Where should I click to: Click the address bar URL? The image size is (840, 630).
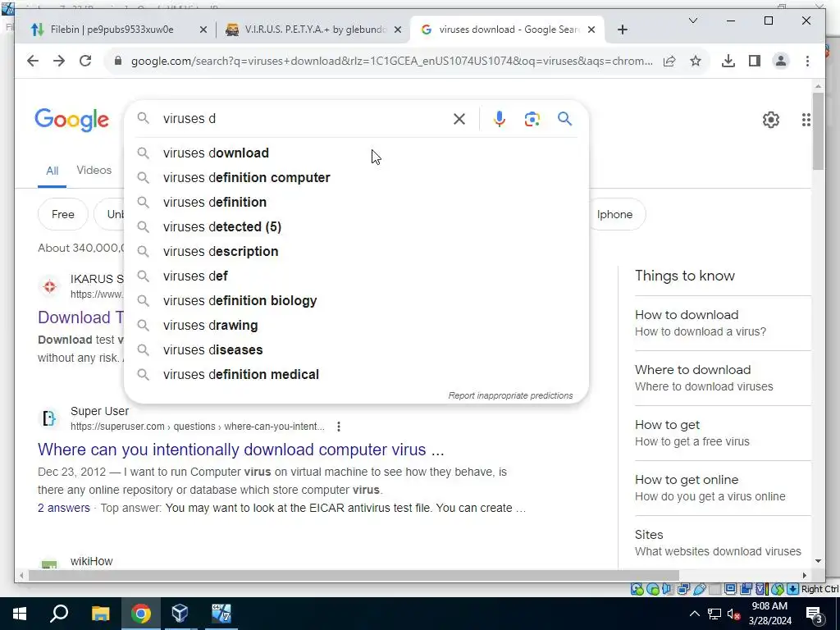(x=391, y=61)
